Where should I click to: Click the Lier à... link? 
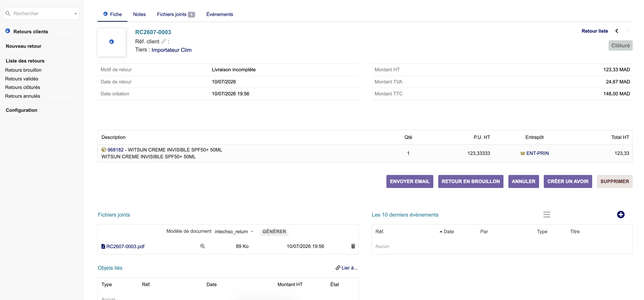point(347,268)
